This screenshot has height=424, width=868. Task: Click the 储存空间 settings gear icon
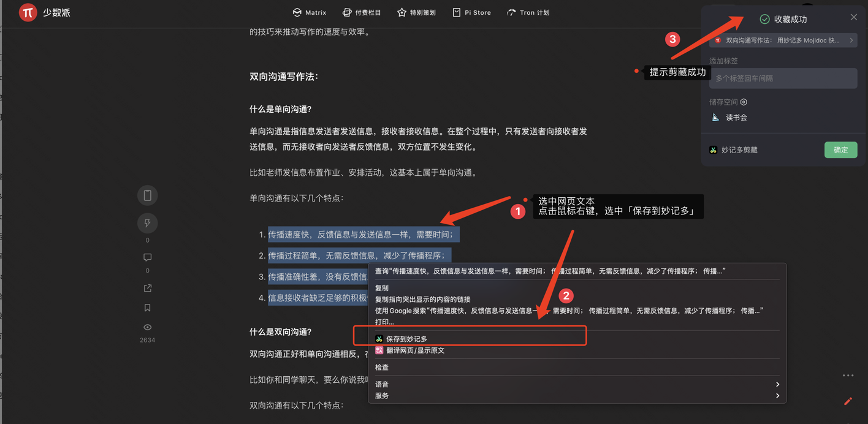(x=744, y=102)
